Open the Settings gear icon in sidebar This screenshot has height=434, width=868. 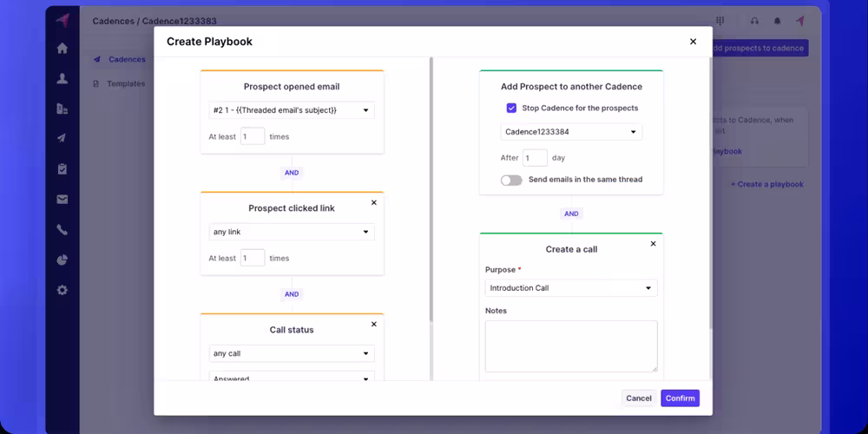point(62,290)
